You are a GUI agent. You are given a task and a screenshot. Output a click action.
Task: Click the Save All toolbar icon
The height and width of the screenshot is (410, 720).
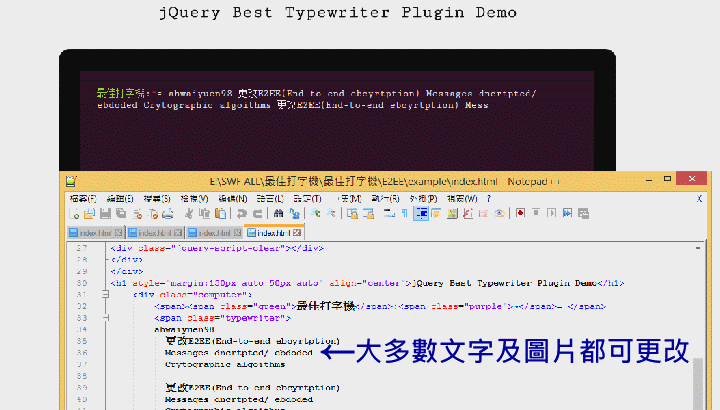coord(121,213)
